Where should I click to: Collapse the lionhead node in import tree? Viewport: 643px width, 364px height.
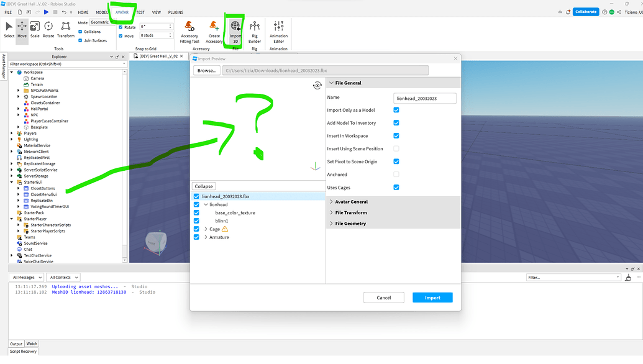[x=206, y=204]
